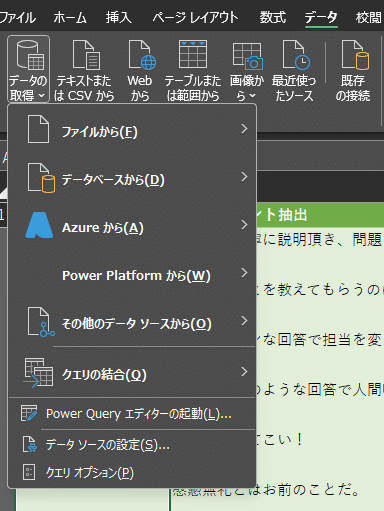
Task: Select the データ ribbon tab
Action: point(321,17)
